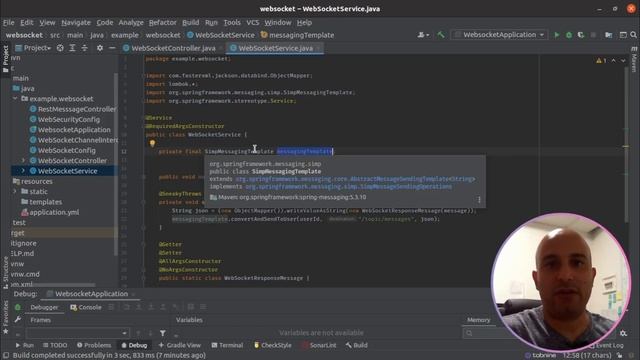Select WebSocketConfig in Project tree

tap(62, 150)
